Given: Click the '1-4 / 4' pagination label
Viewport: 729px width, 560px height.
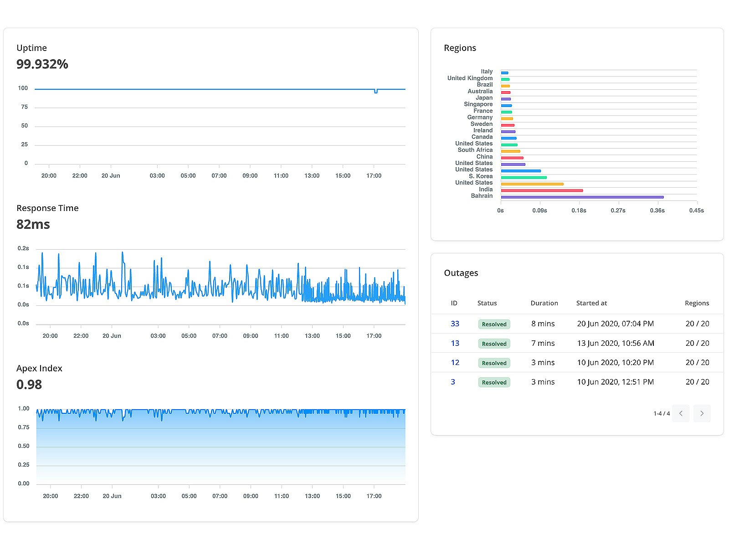Looking at the screenshot, I should (662, 414).
